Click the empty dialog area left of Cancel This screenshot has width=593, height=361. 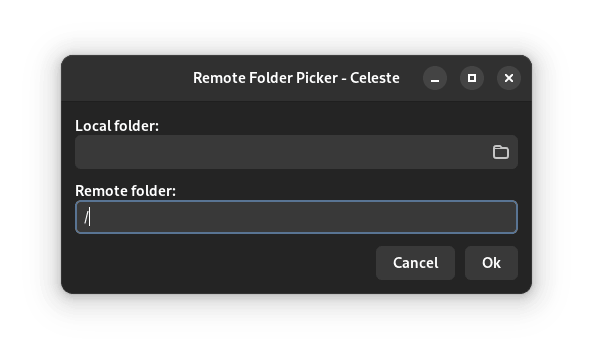223,263
